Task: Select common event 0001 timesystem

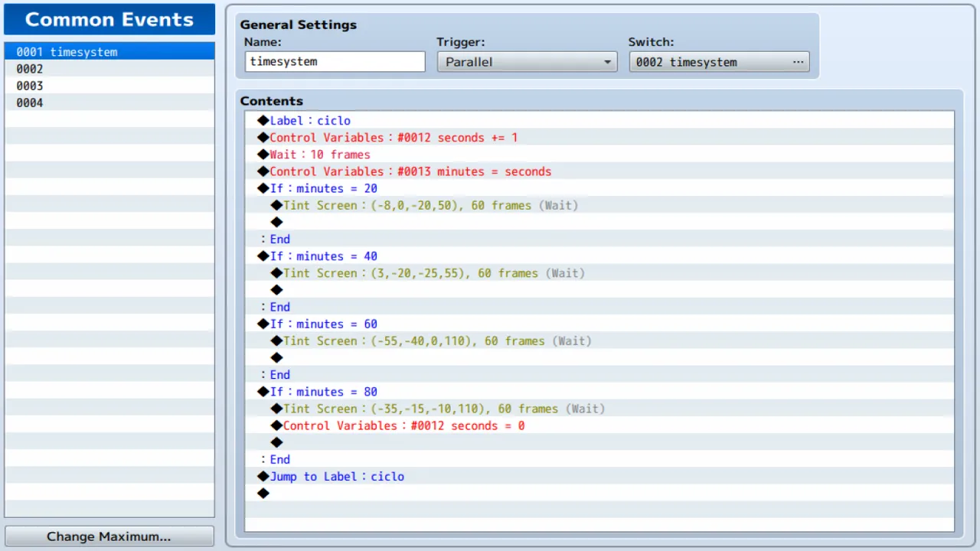Action: [x=109, y=52]
